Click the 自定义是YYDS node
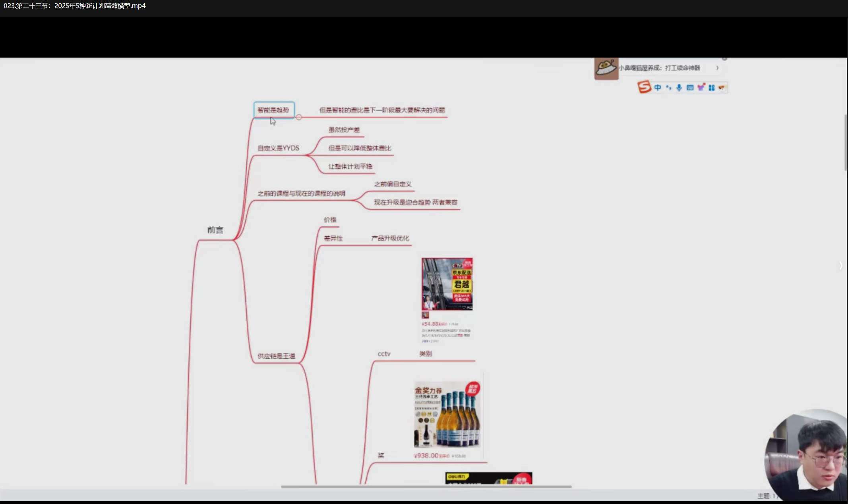 [278, 148]
